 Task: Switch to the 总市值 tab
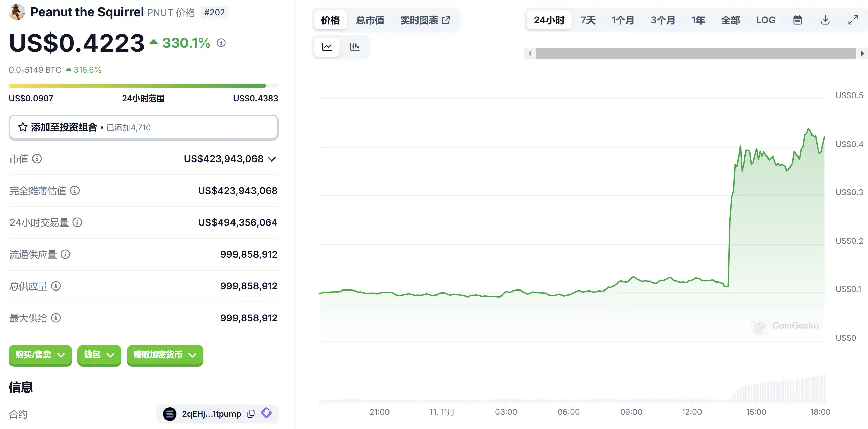370,20
